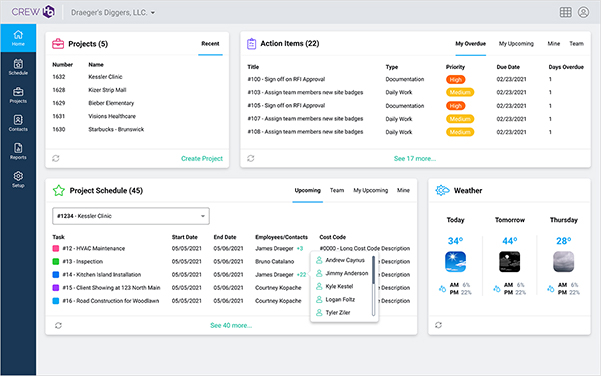Switch to Mine tab in Action Items
Viewport: 601px width, 376px height.
click(553, 44)
